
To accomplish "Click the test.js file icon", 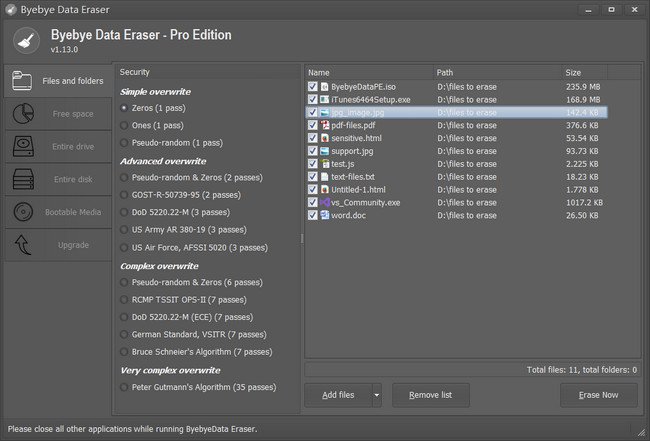I will pyautogui.click(x=325, y=164).
